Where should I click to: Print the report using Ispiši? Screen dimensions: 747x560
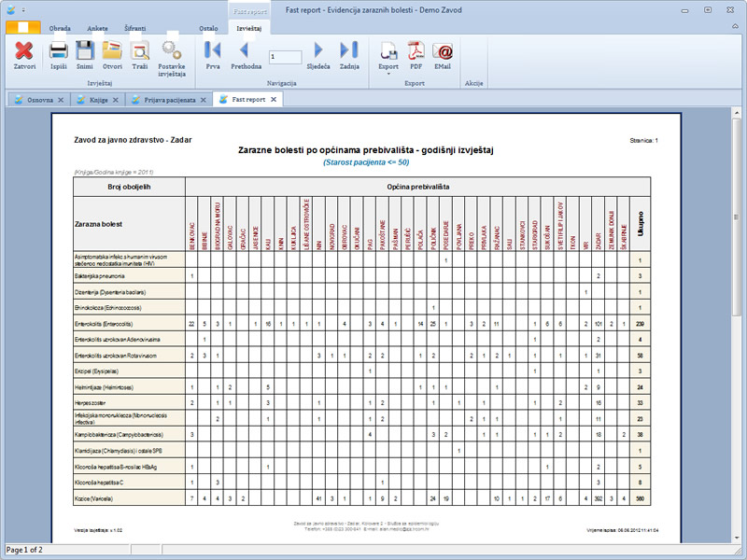[x=59, y=55]
